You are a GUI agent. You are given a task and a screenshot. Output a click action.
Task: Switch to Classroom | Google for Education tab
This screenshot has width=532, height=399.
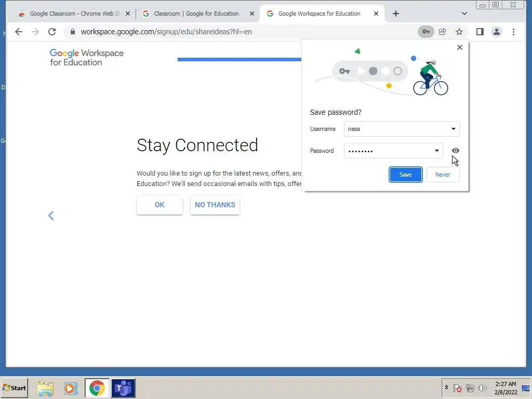(196, 14)
